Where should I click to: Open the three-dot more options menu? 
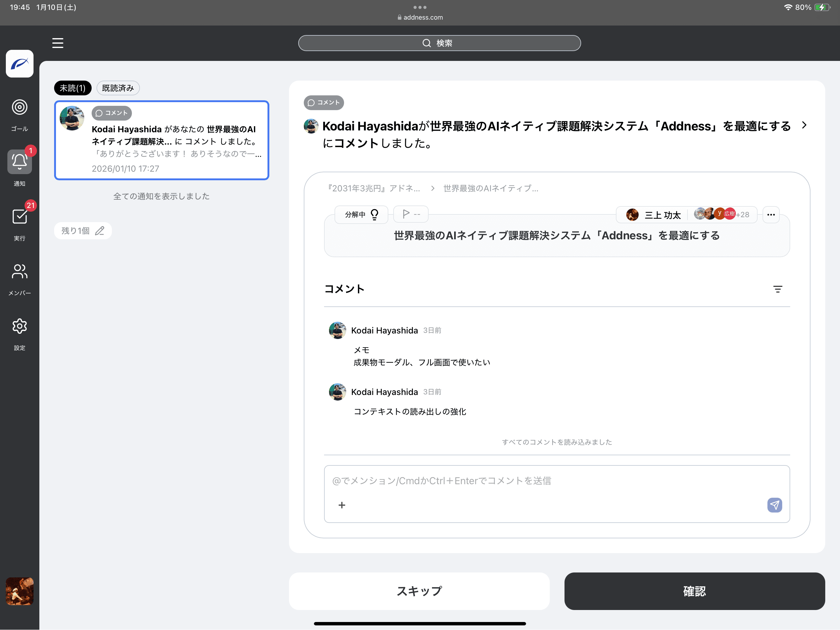click(771, 215)
